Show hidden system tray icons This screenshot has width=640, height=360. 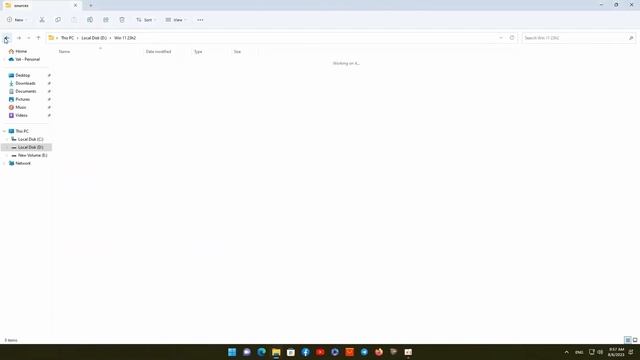point(567,352)
